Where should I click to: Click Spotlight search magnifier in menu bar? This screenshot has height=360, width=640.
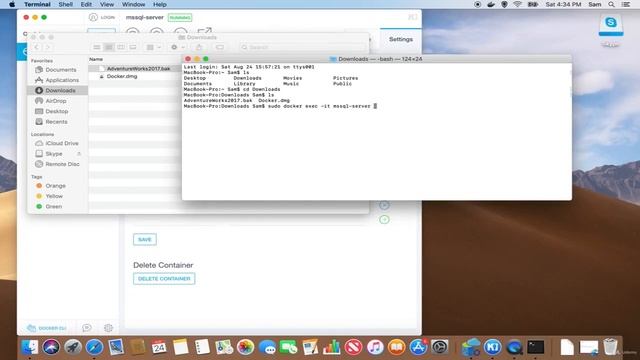coord(611,4)
